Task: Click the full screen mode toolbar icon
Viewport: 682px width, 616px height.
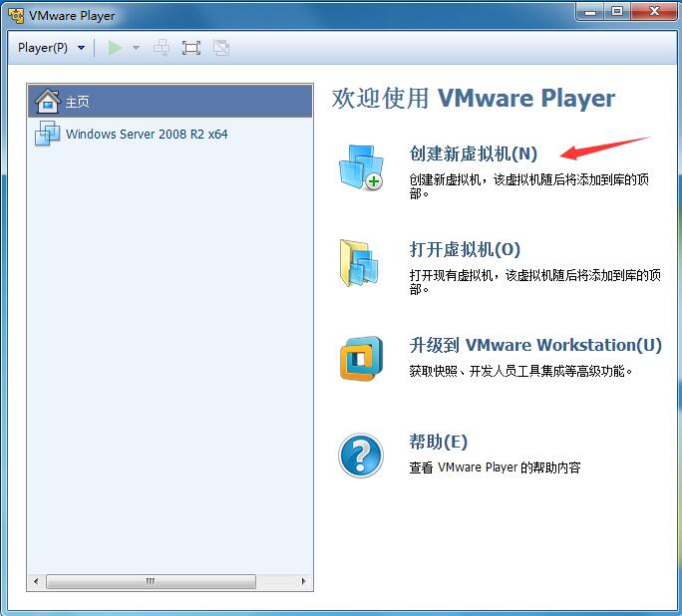Action: coord(191,48)
